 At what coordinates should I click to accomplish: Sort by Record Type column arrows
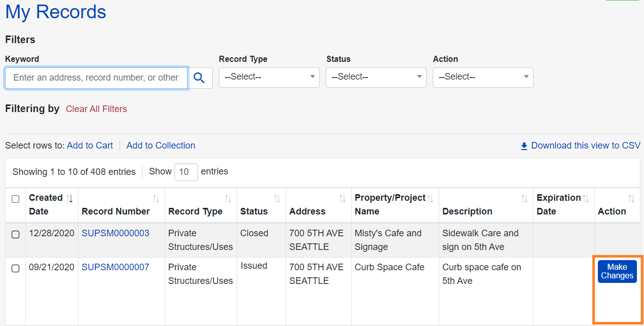(x=228, y=199)
